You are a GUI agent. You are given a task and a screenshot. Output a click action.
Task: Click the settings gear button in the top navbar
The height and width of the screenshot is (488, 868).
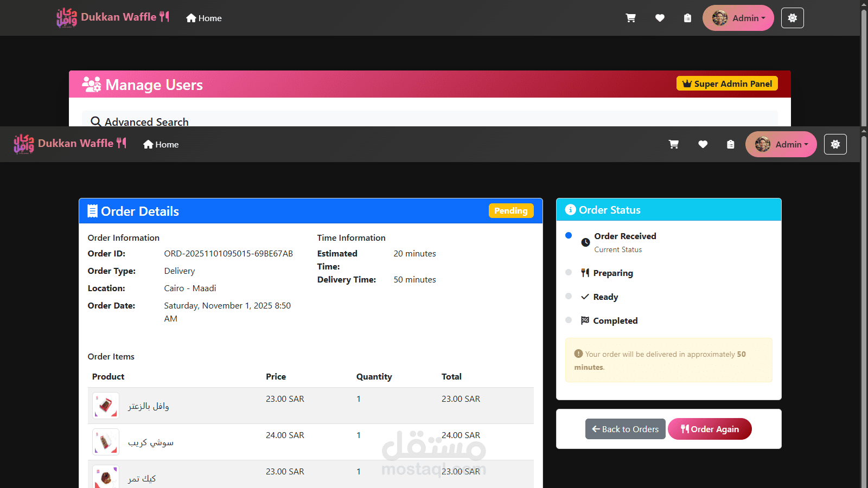coord(793,18)
